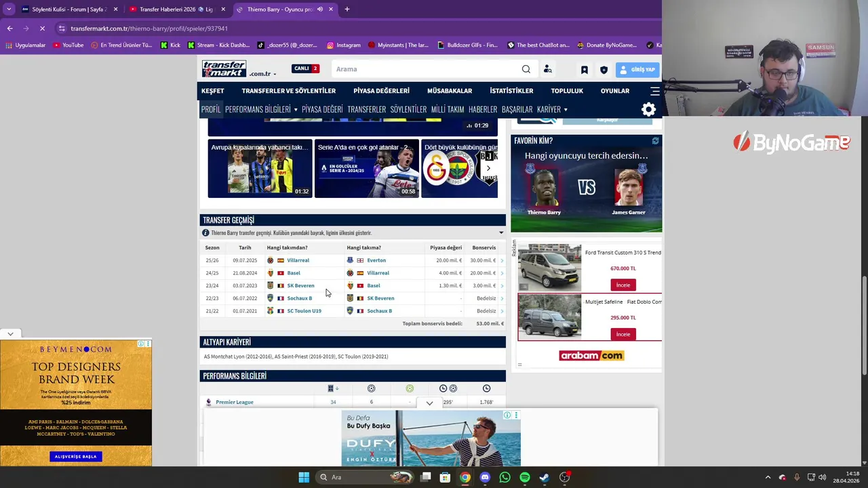
Task: Open the İstatistikler menu
Action: tap(511, 91)
